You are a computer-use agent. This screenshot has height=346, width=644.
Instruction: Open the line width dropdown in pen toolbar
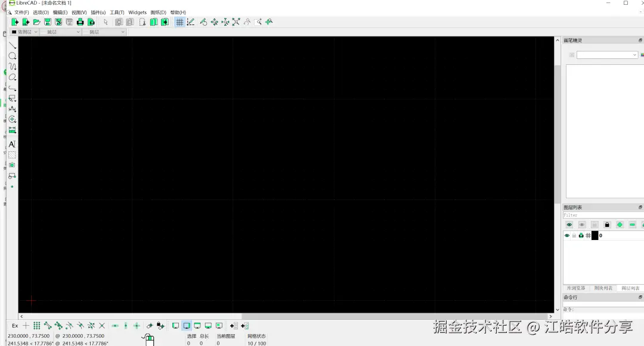(x=60, y=32)
